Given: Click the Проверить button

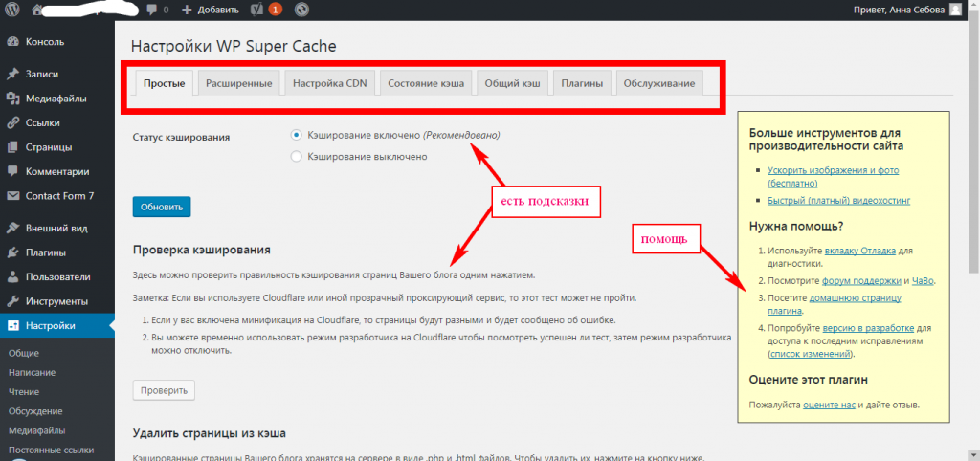Looking at the screenshot, I should 164,390.
